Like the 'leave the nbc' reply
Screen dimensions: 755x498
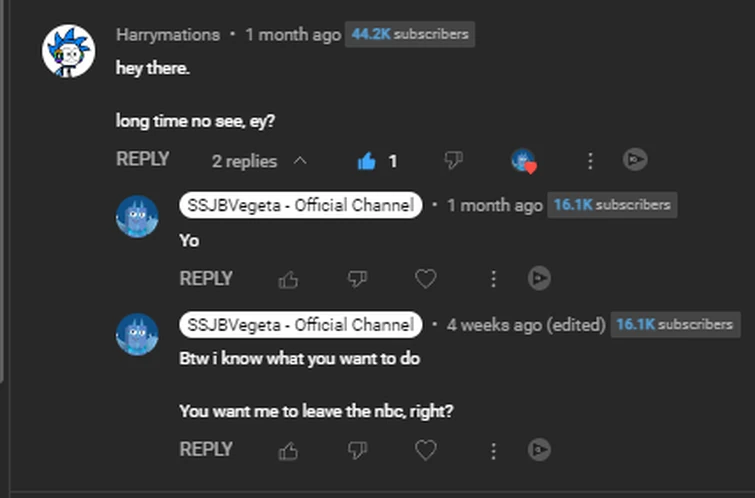[x=289, y=451]
